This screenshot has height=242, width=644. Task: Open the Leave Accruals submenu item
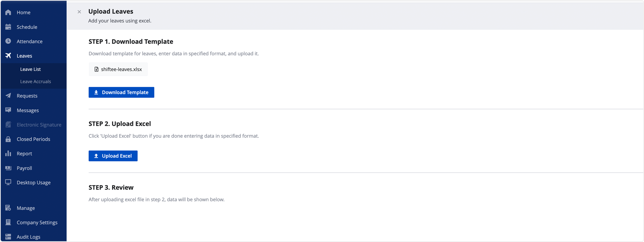point(35,81)
